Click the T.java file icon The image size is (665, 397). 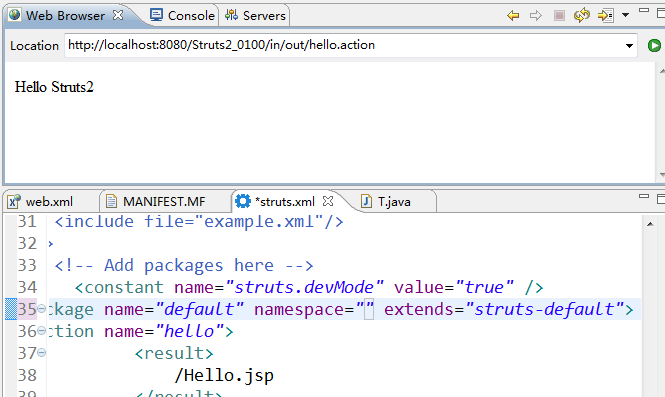pyautogui.click(x=366, y=201)
